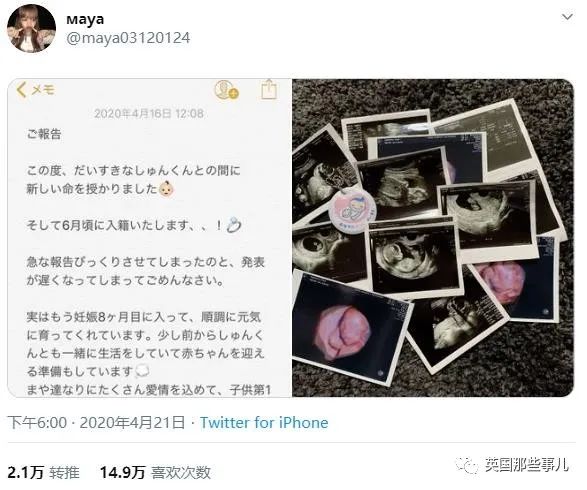
Task: Click the baby emoji in memo text
Action: point(167,189)
